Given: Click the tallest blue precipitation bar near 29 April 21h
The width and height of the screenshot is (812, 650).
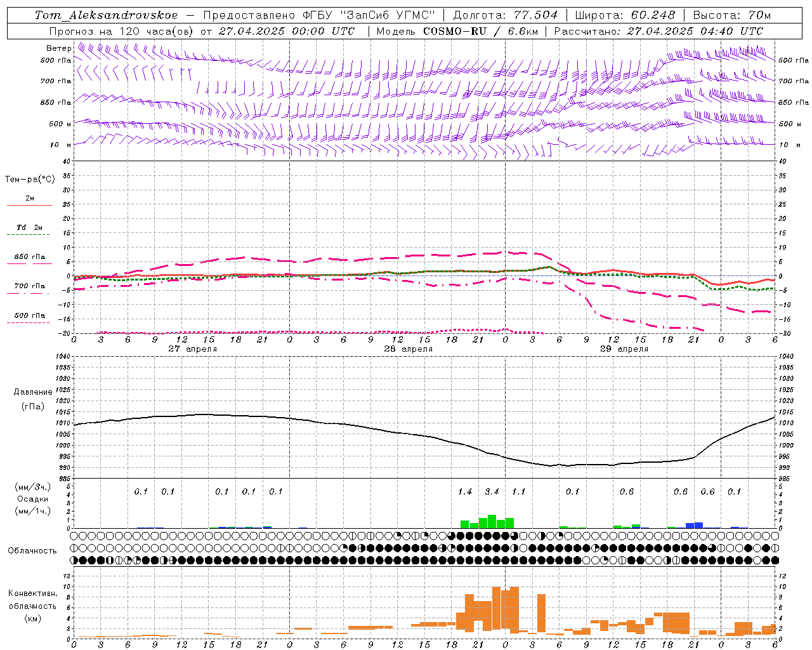Looking at the screenshot, I should pyautogui.click(x=698, y=525).
